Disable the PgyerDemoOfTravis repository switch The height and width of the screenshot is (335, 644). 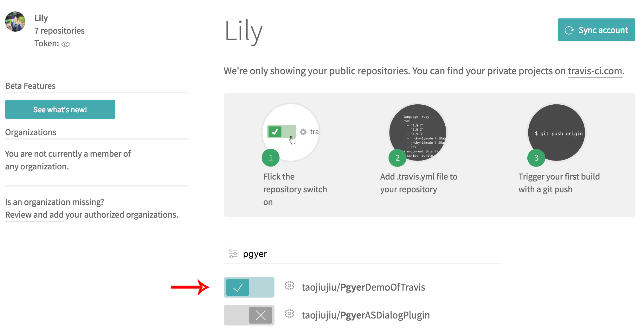coord(249,287)
